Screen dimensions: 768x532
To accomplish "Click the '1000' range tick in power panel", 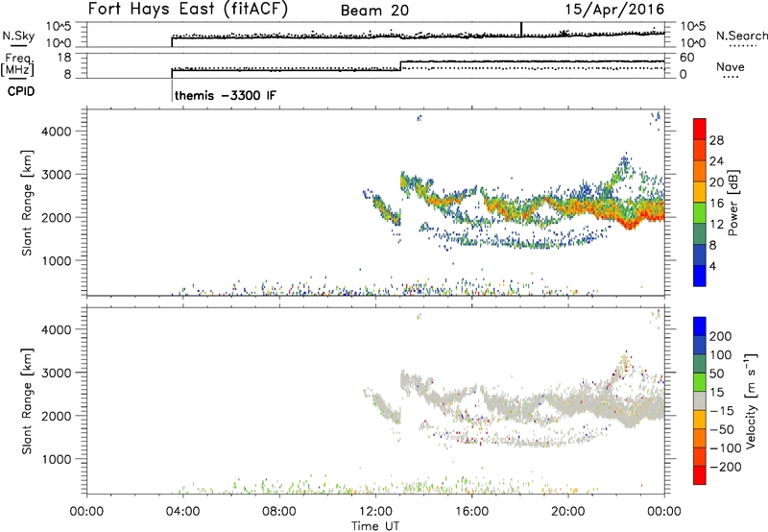I will pos(56,260).
